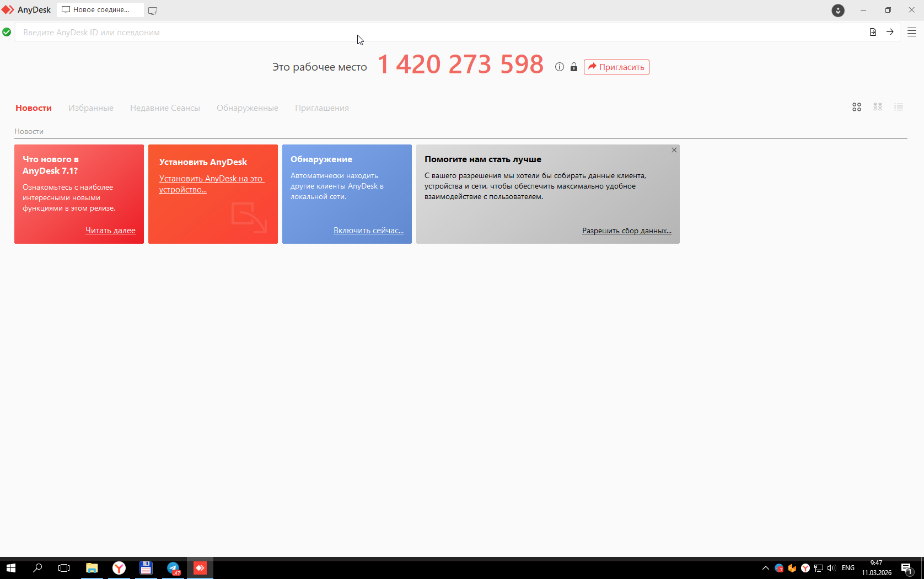The height and width of the screenshot is (579, 924).
Task: Click the AnyDesk taskbar icon
Action: [200, 568]
